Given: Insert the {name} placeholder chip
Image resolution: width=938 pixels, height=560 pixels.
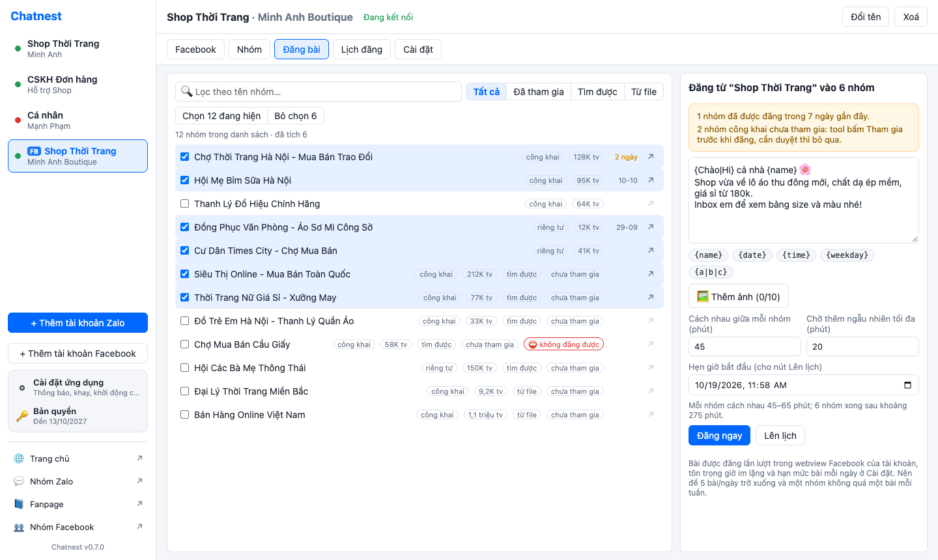Looking at the screenshot, I should (x=708, y=255).
